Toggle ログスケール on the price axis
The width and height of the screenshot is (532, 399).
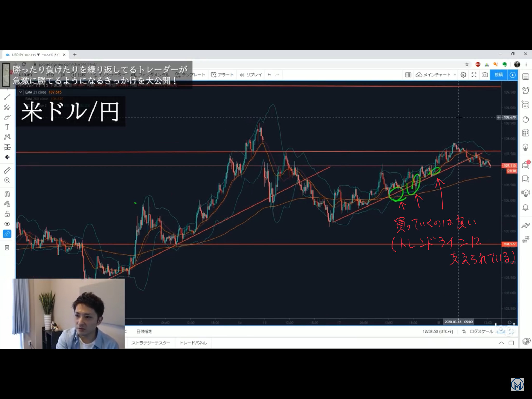tap(481, 331)
